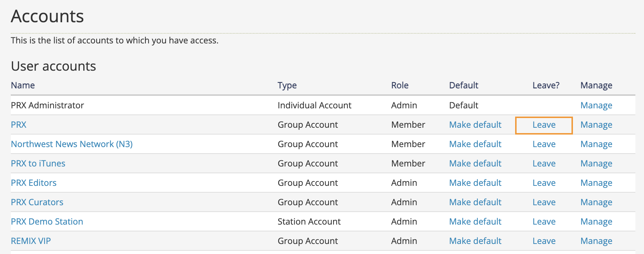Viewport: 644px width, 254px height.
Task: Leave the PRX group account
Action: (x=544, y=124)
